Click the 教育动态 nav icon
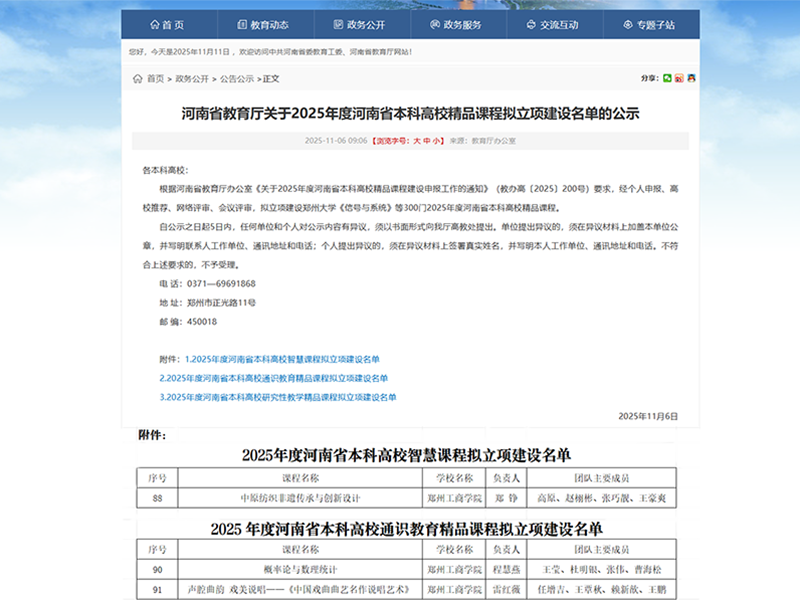 pyautogui.click(x=242, y=24)
